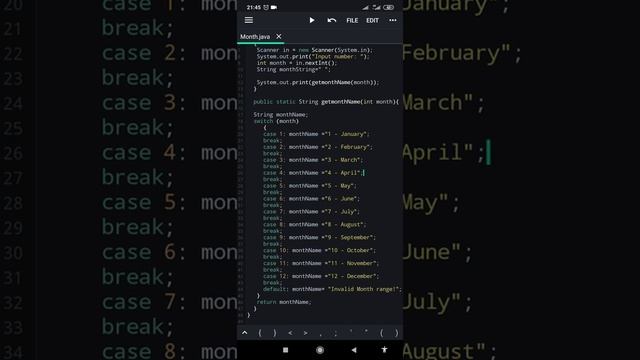Place cursor on "6 - June" string
This screenshot has height=360, width=640.
[x=342, y=199]
